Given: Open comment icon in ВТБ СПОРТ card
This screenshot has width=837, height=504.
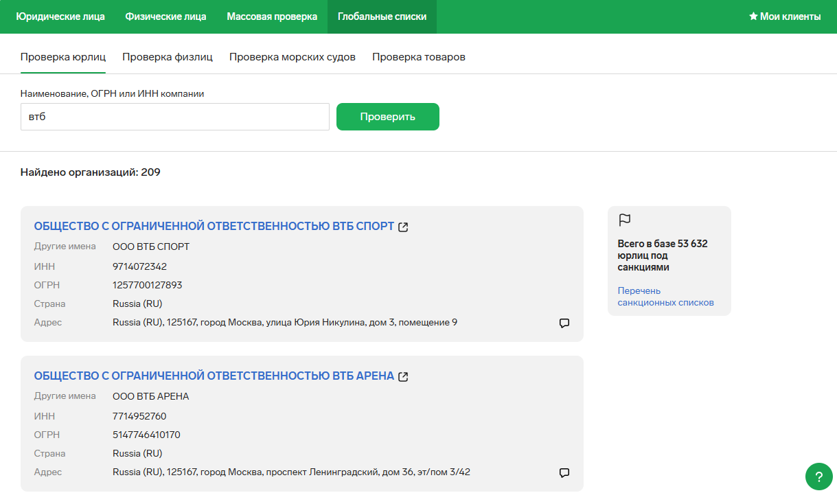Looking at the screenshot, I should (x=564, y=323).
